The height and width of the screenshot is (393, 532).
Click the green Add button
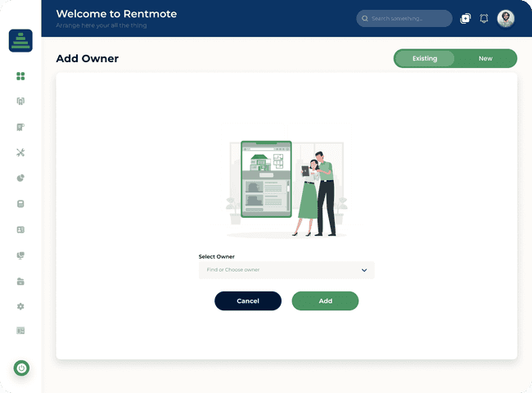325,301
